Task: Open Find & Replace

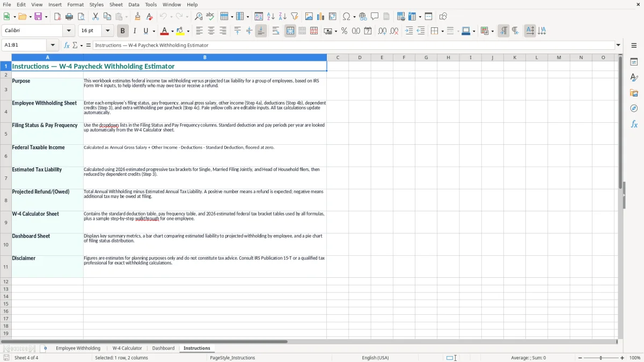Action: (x=199, y=17)
